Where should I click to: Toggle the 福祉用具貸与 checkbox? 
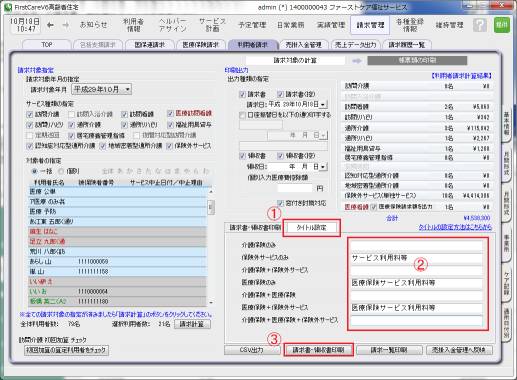[170, 125]
